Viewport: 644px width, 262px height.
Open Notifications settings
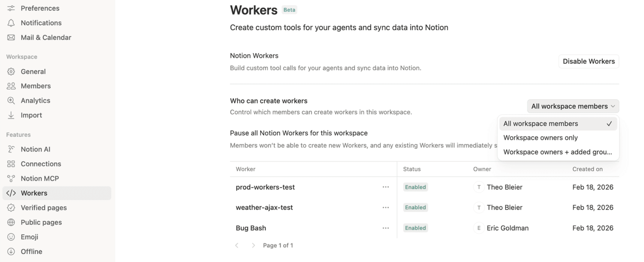click(57, 23)
